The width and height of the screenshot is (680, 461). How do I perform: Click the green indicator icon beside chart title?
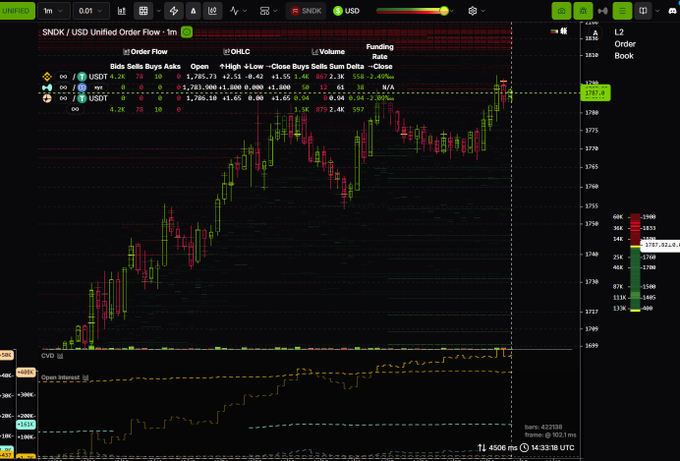(186, 32)
